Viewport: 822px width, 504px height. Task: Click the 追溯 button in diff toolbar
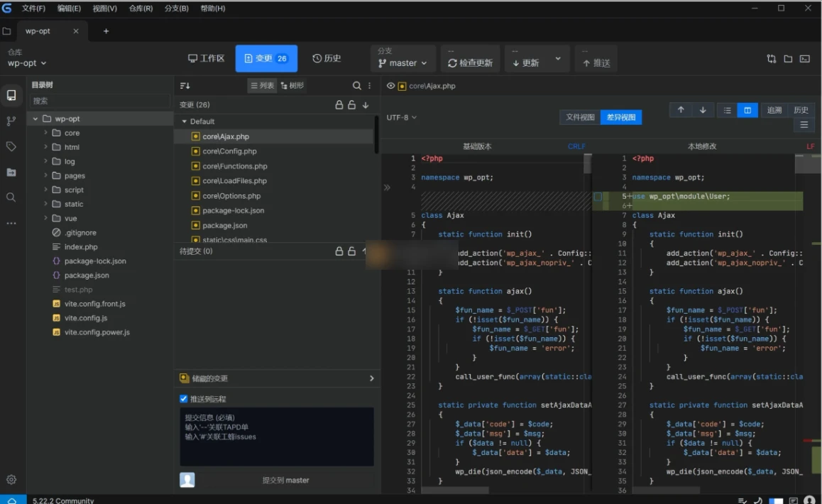pyautogui.click(x=774, y=110)
